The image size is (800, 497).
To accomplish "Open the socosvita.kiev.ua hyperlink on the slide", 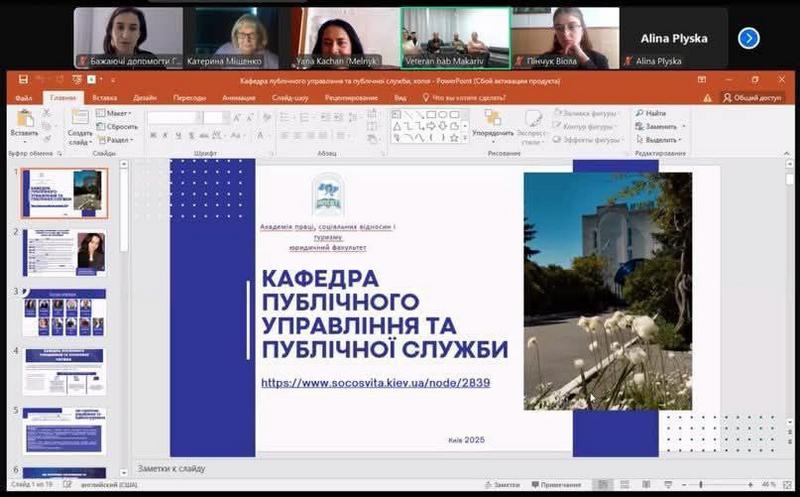I will pyautogui.click(x=376, y=383).
